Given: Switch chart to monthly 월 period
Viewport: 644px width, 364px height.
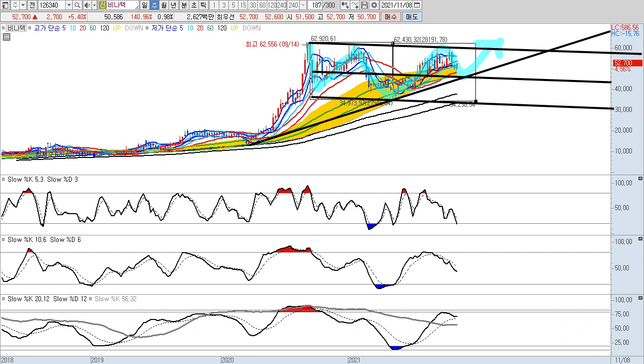Looking at the screenshot, I should [x=164, y=5].
